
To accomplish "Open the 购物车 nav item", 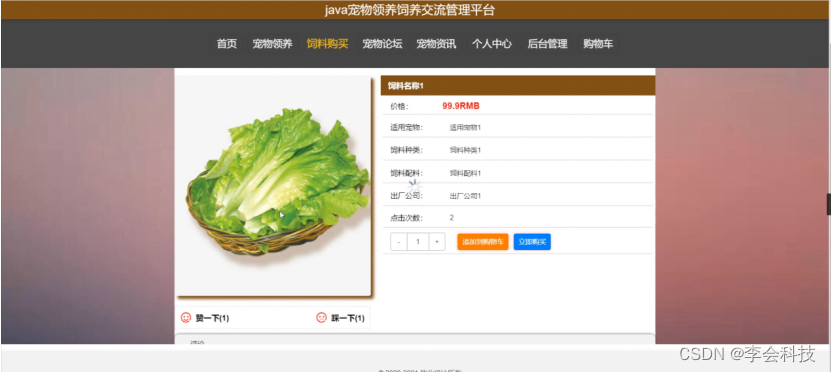I will point(598,44).
